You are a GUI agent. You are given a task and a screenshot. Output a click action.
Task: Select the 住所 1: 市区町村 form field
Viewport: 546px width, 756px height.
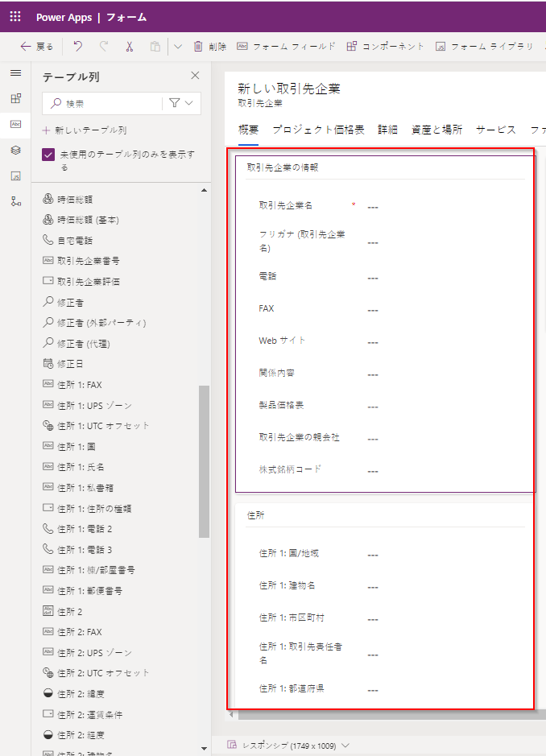pos(384,618)
